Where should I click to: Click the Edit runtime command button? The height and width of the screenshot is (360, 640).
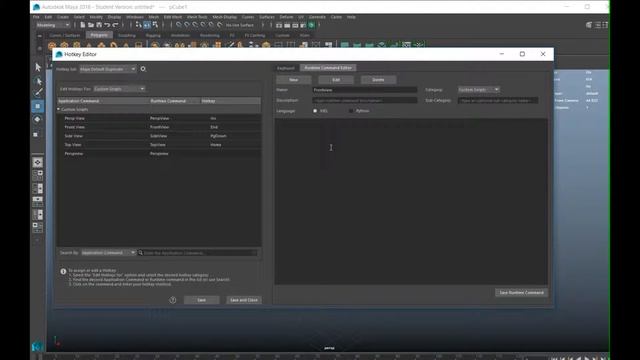coord(336,80)
